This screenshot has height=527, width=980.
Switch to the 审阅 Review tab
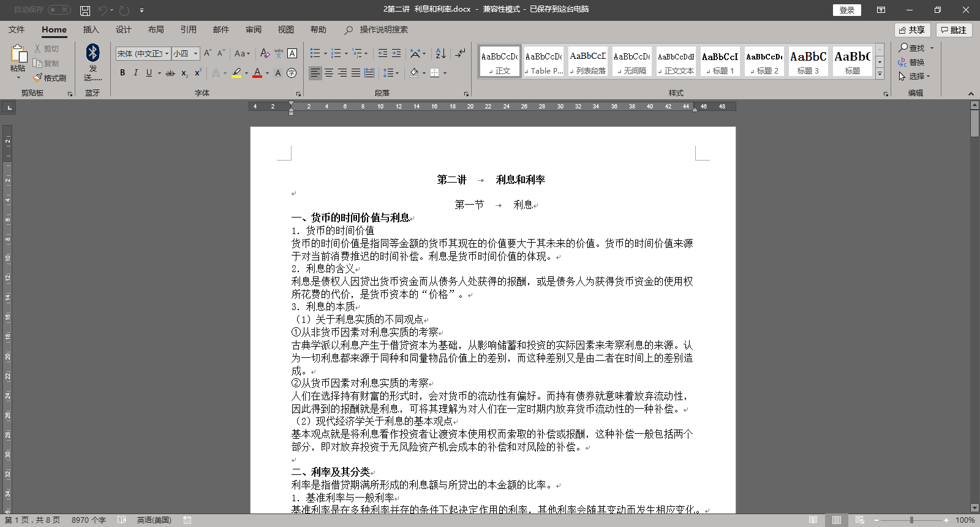point(254,29)
